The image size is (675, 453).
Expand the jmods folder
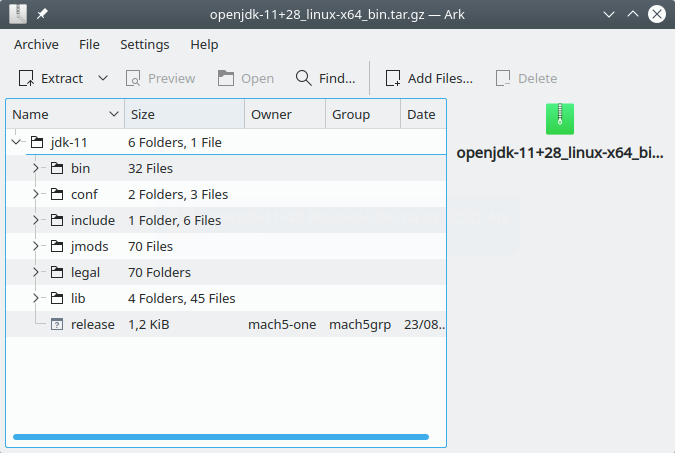coord(36,246)
